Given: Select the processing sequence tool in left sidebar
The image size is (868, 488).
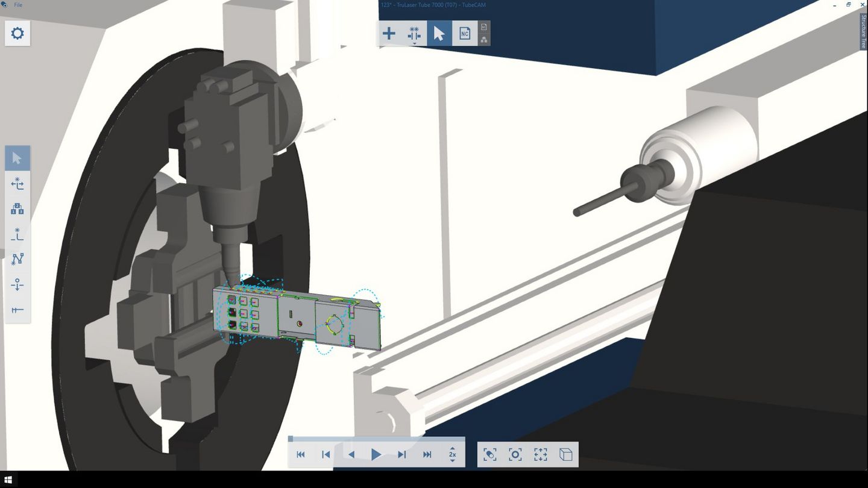Looking at the screenshot, I should 17,184.
